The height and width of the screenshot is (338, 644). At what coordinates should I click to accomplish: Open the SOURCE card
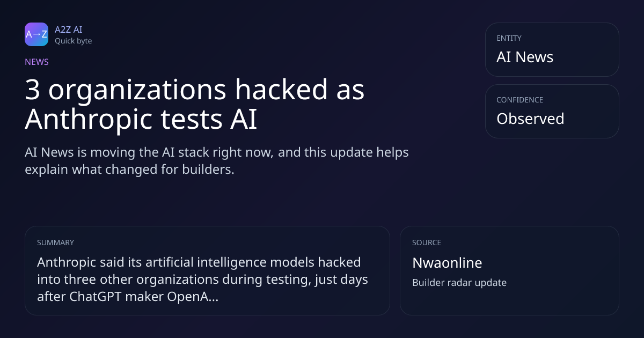[509, 270]
